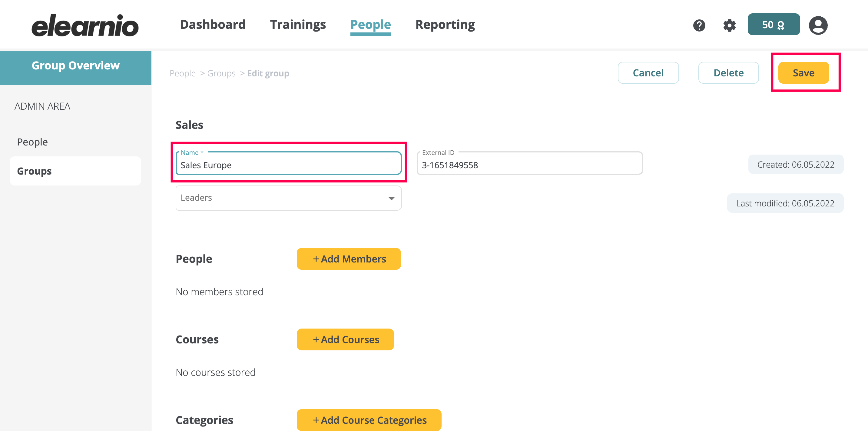Screen dimensions: 868x431
Task: Expand the Leaders dropdown arrow
Action: click(391, 198)
